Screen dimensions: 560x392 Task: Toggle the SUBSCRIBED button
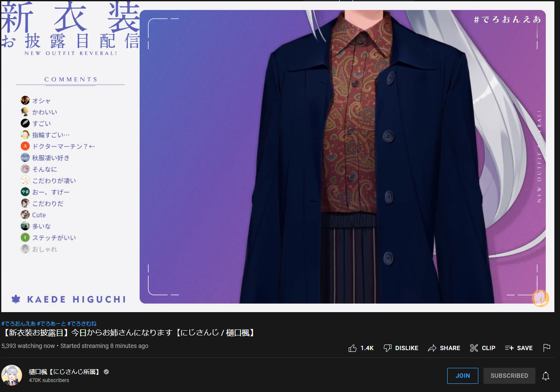pyautogui.click(x=509, y=376)
